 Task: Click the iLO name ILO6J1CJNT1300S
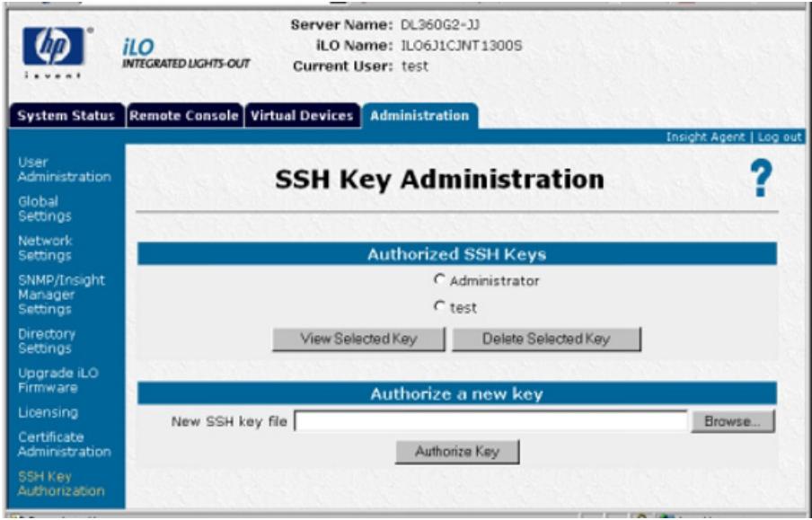point(462,46)
